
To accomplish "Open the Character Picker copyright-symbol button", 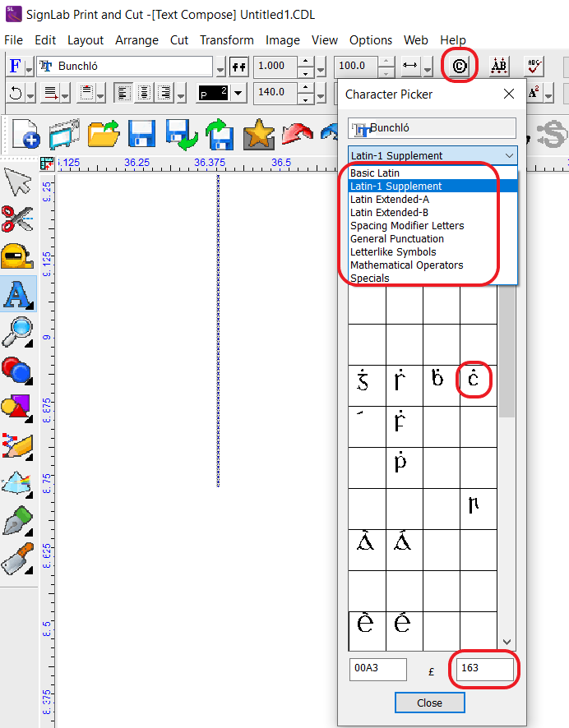I will pos(459,66).
